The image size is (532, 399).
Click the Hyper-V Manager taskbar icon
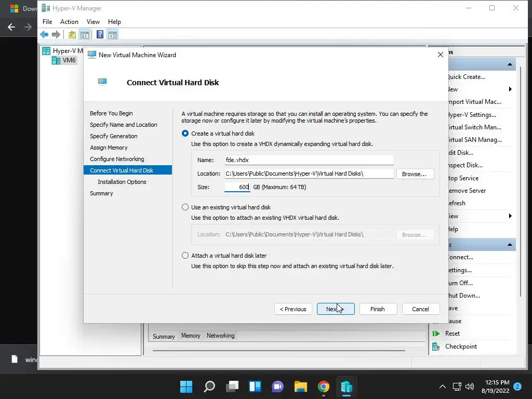point(347,387)
